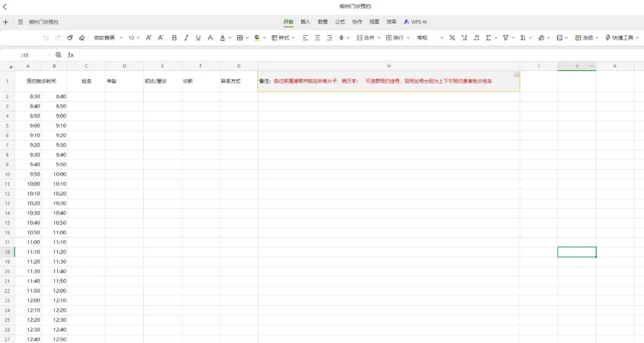Align text center
The width and height of the screenshot is (644, 343).
pos(317,38)
